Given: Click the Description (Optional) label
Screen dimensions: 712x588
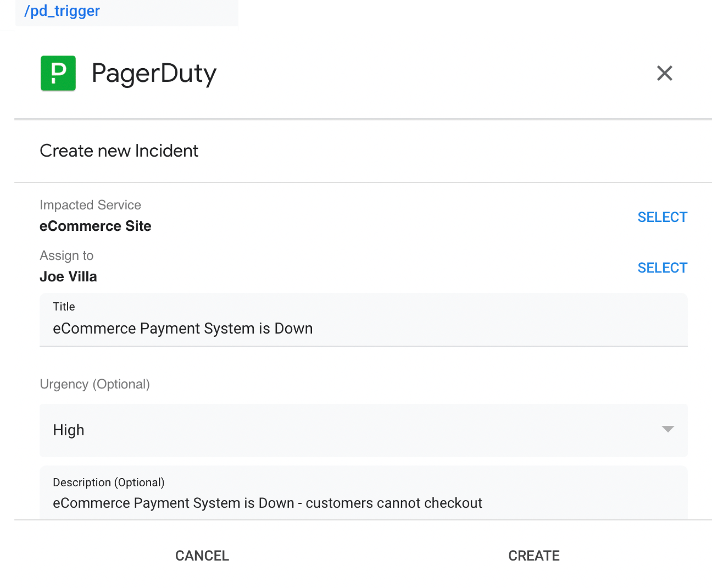Looking at the screenshot, I should 109,482.
